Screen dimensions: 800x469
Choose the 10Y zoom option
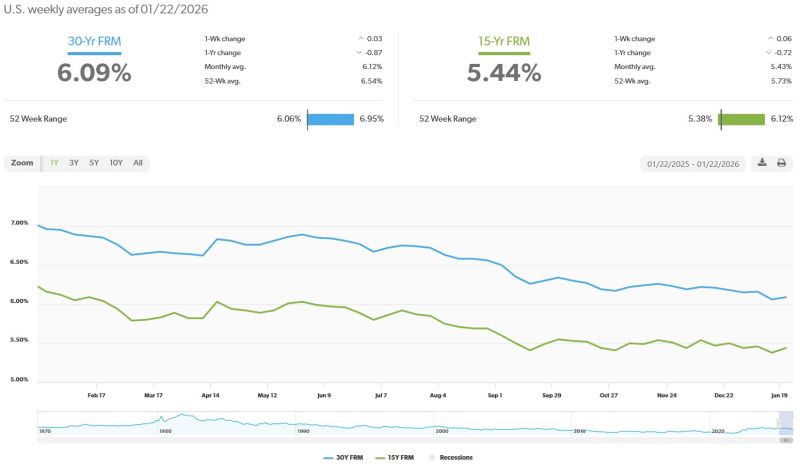click(x=116, y=163)
